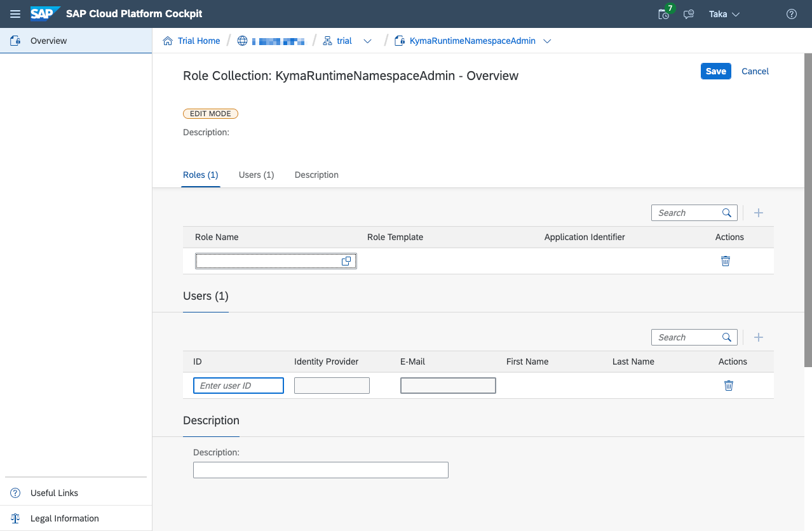812x531 pixels.
Task: Click the E-Mail column header
Action: point(412,361)
